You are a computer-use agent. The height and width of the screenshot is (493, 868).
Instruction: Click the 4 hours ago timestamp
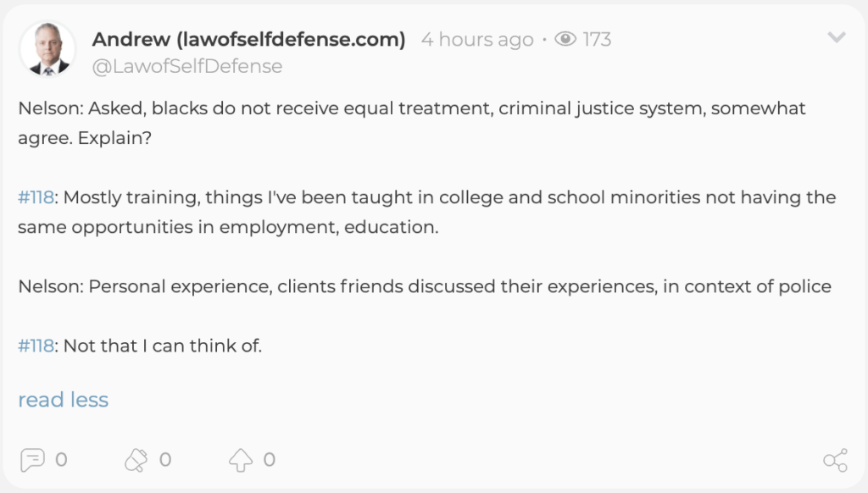tap(477, 40)
